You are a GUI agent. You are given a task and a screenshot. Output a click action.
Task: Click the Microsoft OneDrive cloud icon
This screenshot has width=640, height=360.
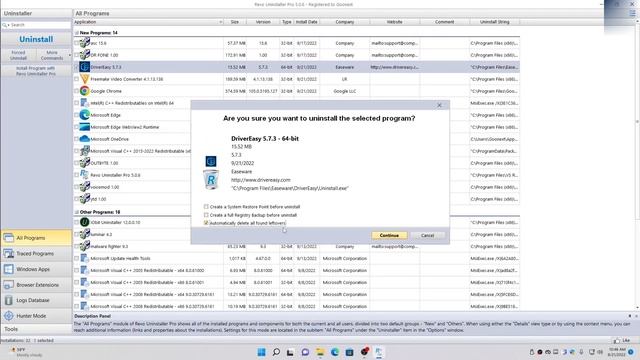pos(84,139)
